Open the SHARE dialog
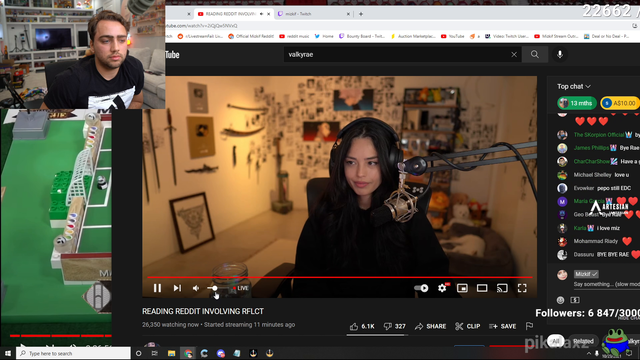This screenshot has height=360, width=640. (x=431, y=326)
